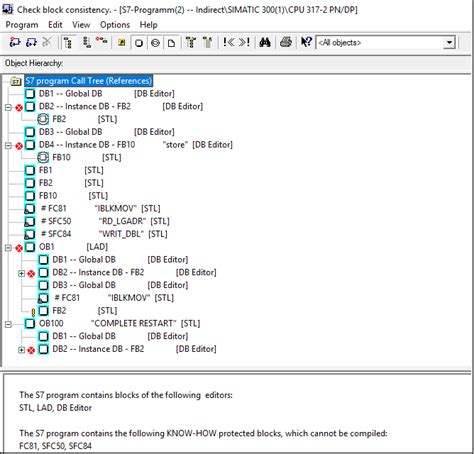Expand DB2 Instance DB node under OB100
Screen dimensions: 474x454
pos(21,350)
